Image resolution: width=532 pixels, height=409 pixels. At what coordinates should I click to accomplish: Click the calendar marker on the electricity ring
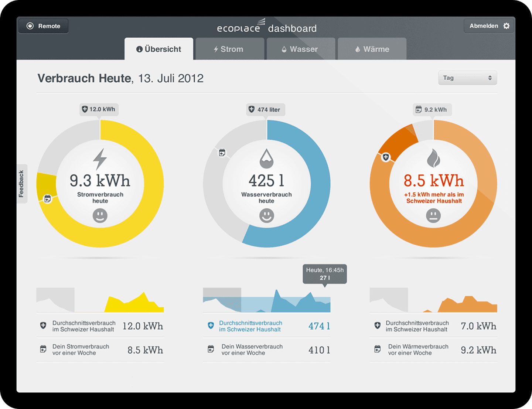pos(48,199)
